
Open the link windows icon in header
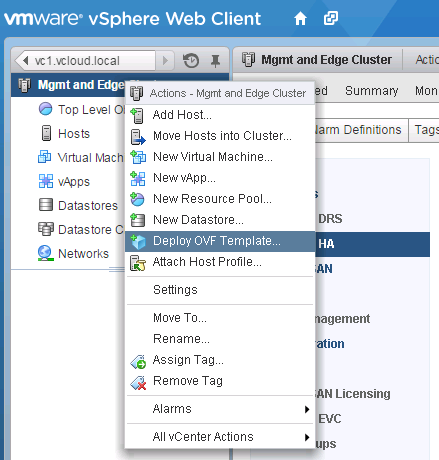tap(331, 18)
